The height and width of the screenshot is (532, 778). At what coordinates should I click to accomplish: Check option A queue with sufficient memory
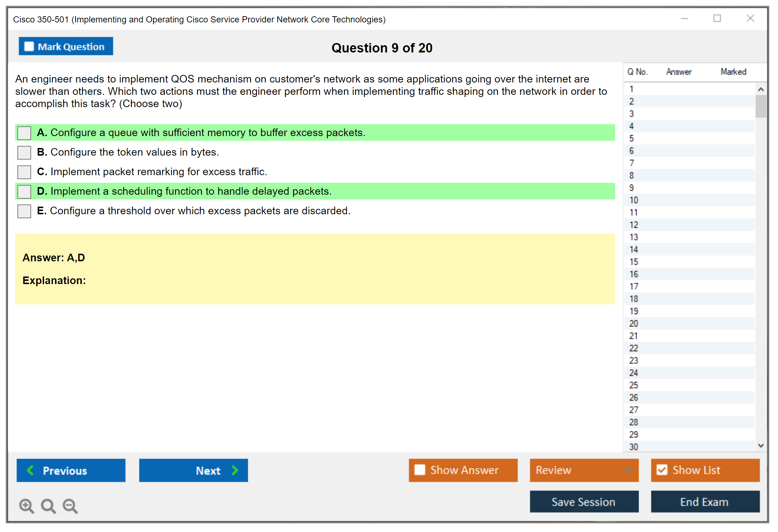pyautogui.click(x=24, y=133)
